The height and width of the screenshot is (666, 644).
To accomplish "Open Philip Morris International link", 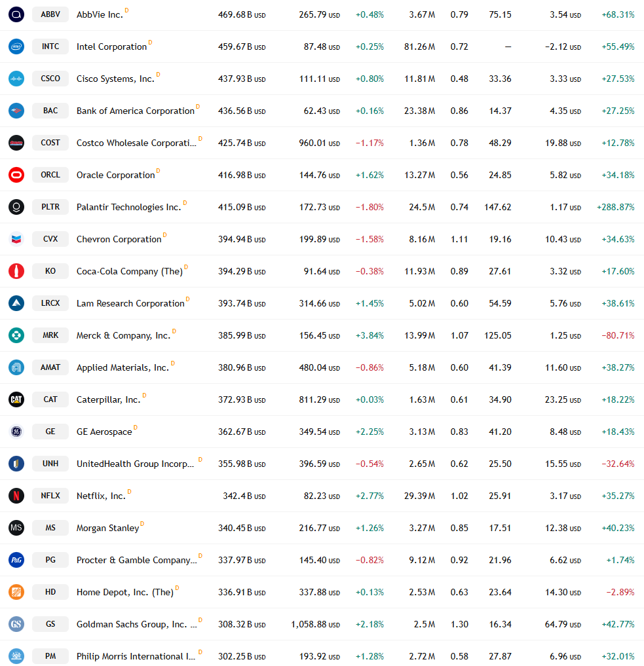I will click(136, 656).
